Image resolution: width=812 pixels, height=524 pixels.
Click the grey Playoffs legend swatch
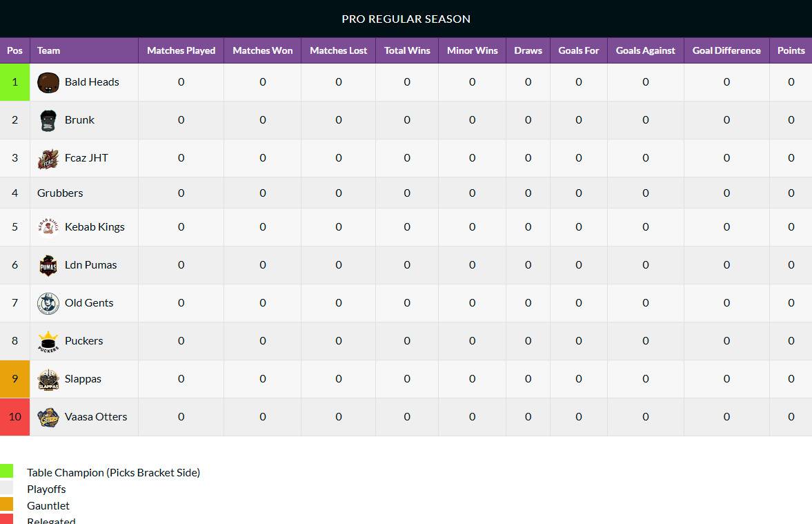click(x=6, y=487)
